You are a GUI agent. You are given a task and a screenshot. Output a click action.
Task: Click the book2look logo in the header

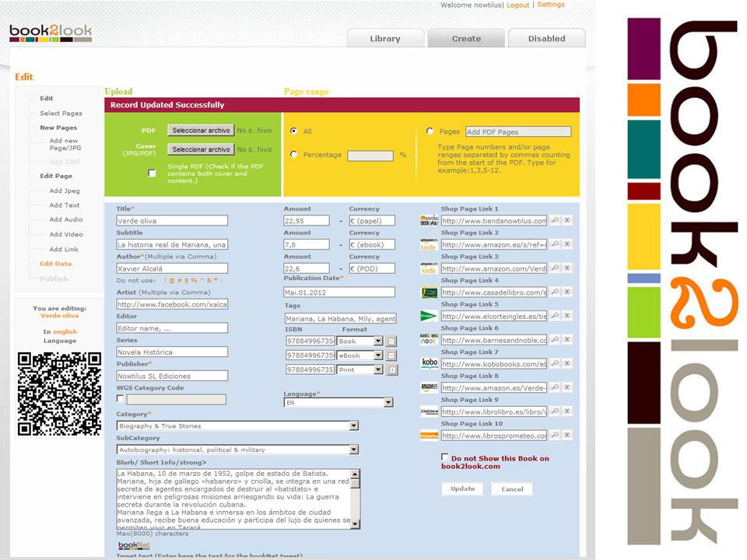51,33
